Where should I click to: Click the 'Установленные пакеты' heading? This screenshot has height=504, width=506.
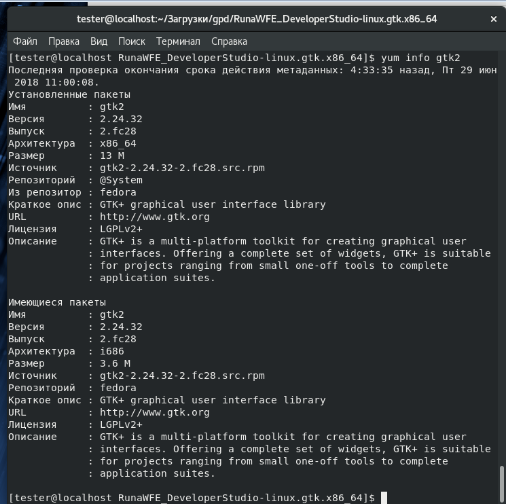click(x=69, y=95)
